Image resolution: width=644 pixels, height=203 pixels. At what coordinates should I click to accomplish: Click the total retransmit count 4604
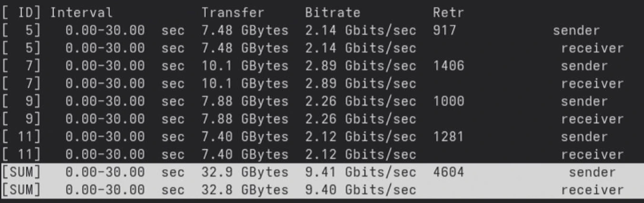[x=449, y=172]
